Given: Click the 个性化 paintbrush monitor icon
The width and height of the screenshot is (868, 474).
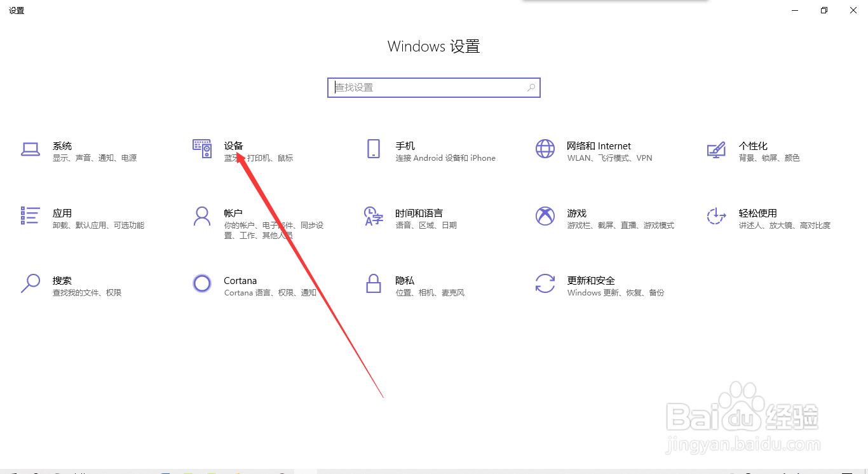Looking at the screenshot, I should pyautogui.click(x=717, y=149).
